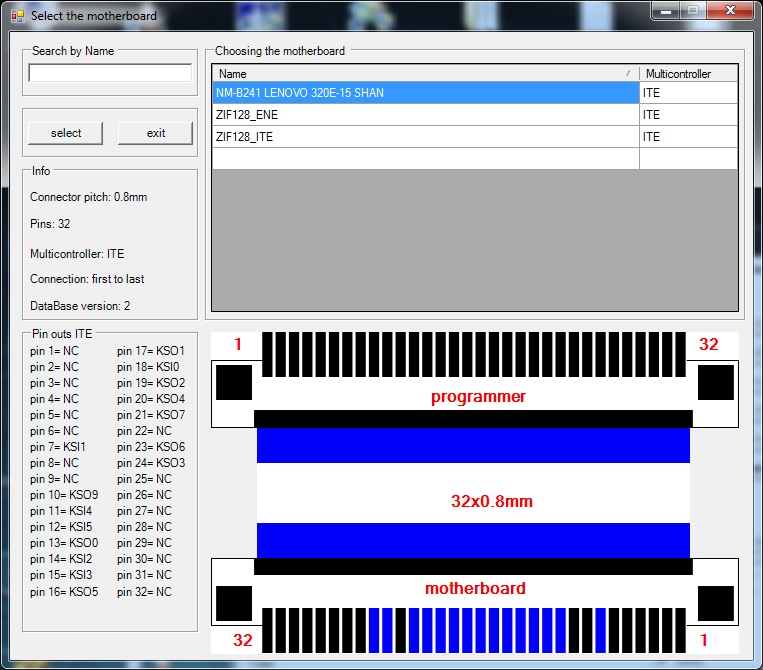Click the ITE cell in the ZIF128_ENE row
Image resolution: width=763 pixels, height=670 pixels.
689,115
